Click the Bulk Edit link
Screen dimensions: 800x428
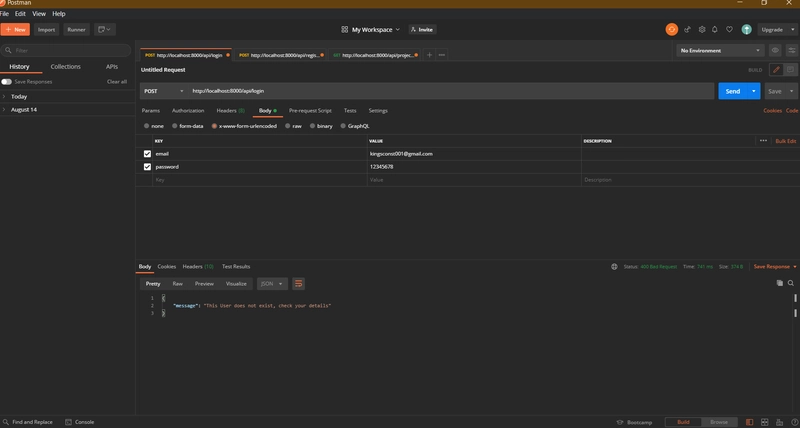pyautogui.click(x=786, y=141)
